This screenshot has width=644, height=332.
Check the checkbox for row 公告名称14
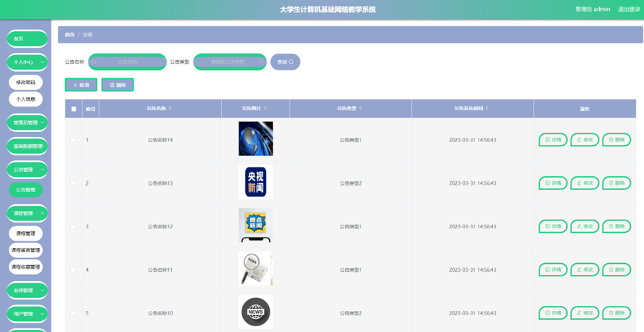tap(73, 140)
